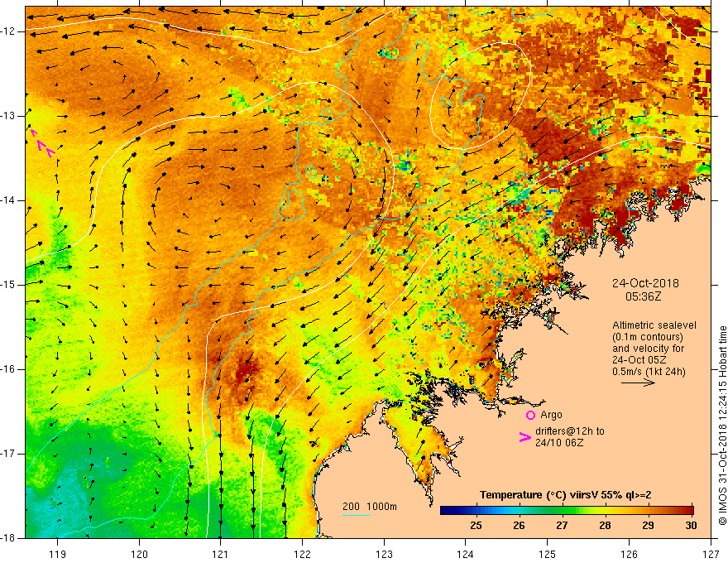
Task: Click the '24/10 06Z' legend text
Action: click(x=559, y=443)
